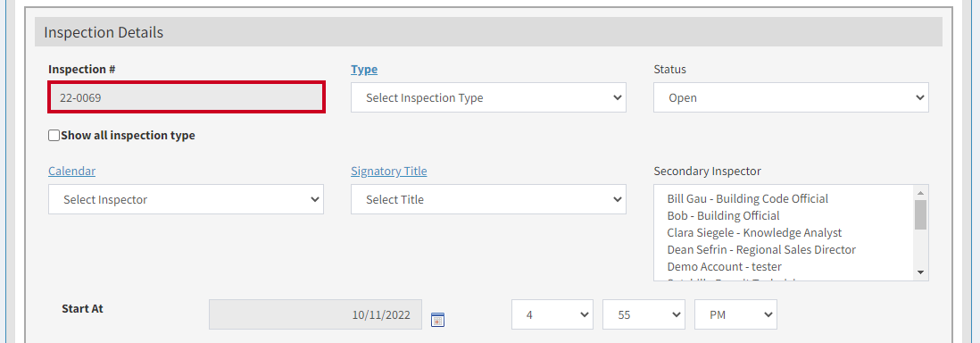Select Bob - Building Official as secondary inspector
Viewport: 980px width, 343px height.
pos(723,216)
